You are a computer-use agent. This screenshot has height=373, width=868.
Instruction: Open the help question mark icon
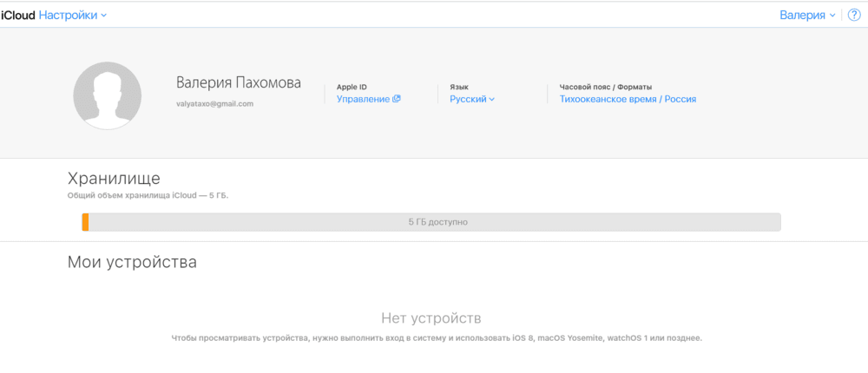[x=854, y=16]
